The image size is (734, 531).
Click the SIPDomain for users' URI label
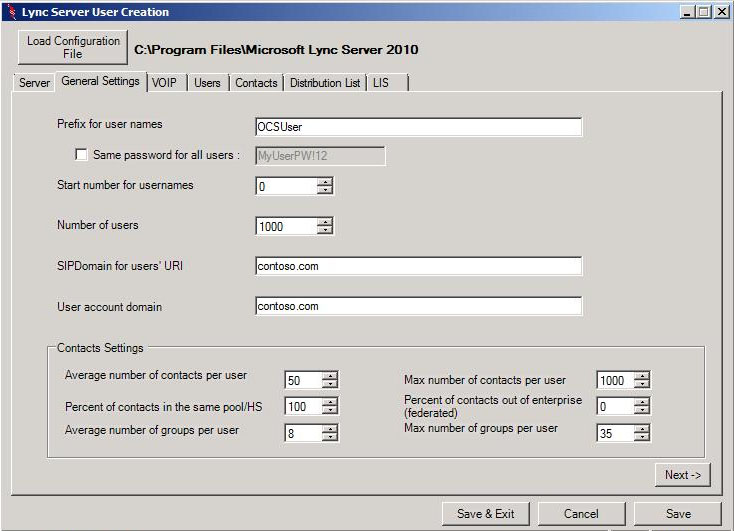(120, 266)
